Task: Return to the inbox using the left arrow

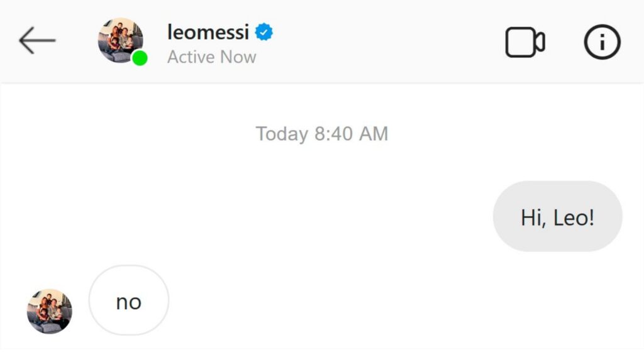Action: (x=37, y=40)
